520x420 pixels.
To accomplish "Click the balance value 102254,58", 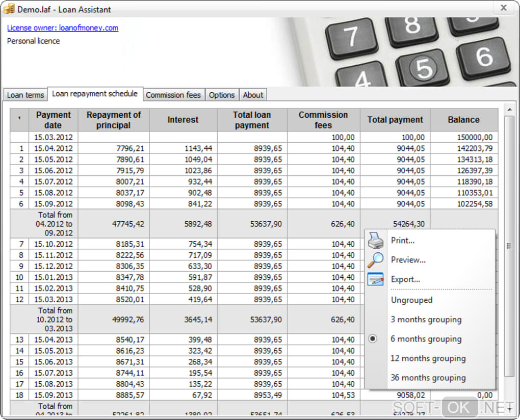I will click(x=475, y=203).
